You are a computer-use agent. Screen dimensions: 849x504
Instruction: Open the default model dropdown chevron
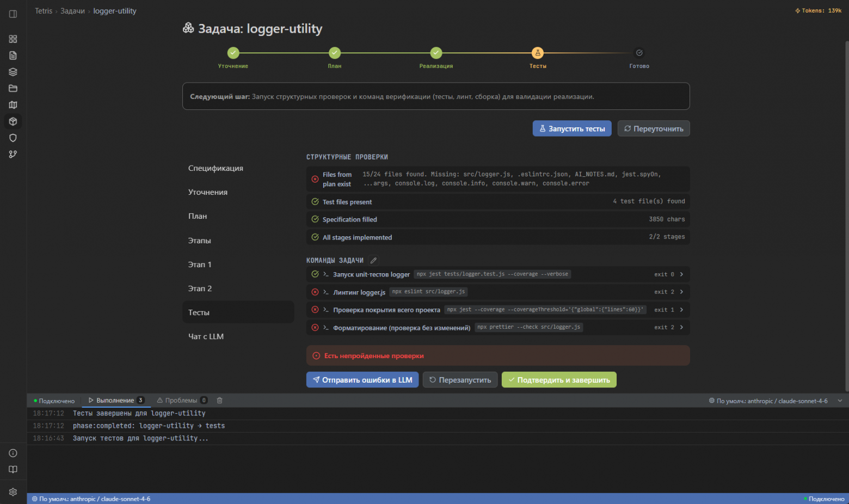(839, 401)
